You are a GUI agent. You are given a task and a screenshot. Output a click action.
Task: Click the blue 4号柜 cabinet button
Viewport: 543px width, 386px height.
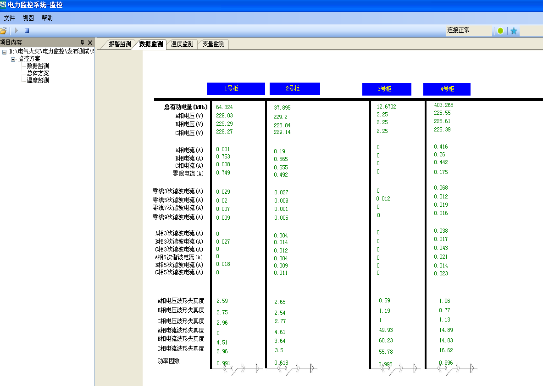[x=447, y=89]
